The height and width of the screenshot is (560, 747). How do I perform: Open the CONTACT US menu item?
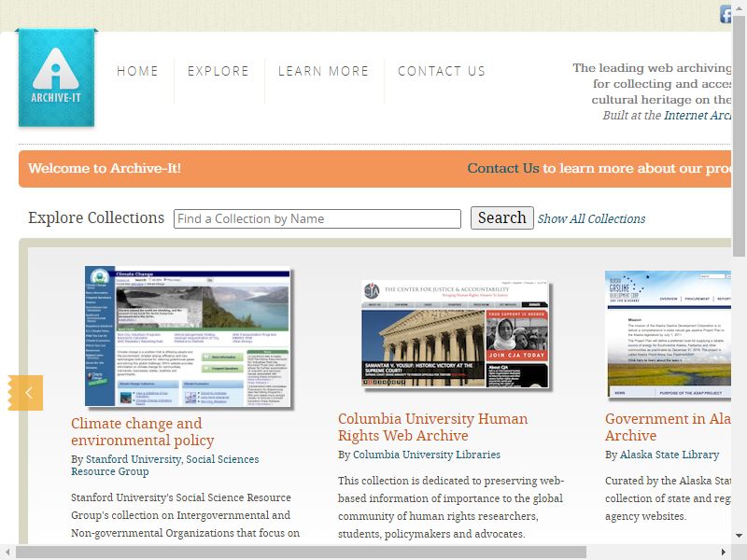click(x=442, y=71)
